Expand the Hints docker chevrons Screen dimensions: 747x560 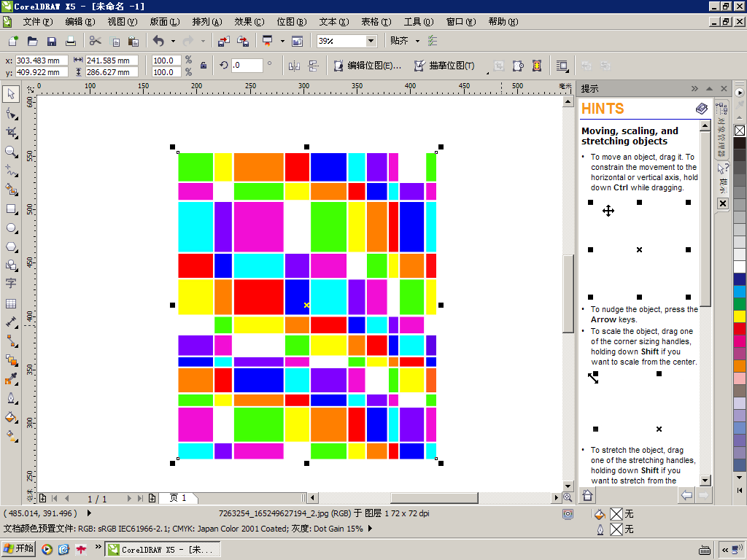click(694, 88)
